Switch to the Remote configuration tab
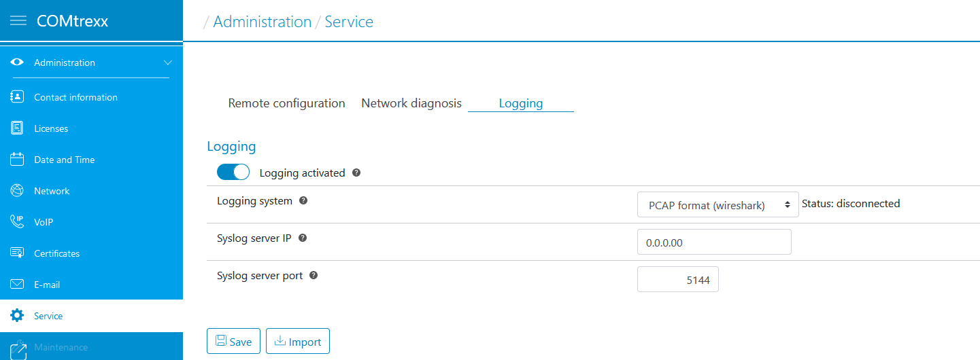The width and height of the screenshot is (980, 360). point(286,103)
